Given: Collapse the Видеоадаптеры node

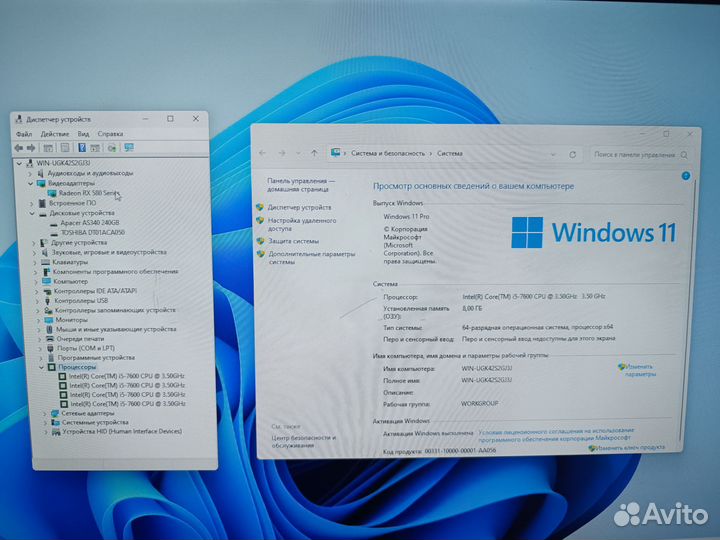Looking at the screenshot, I should [x=30, y=184].
